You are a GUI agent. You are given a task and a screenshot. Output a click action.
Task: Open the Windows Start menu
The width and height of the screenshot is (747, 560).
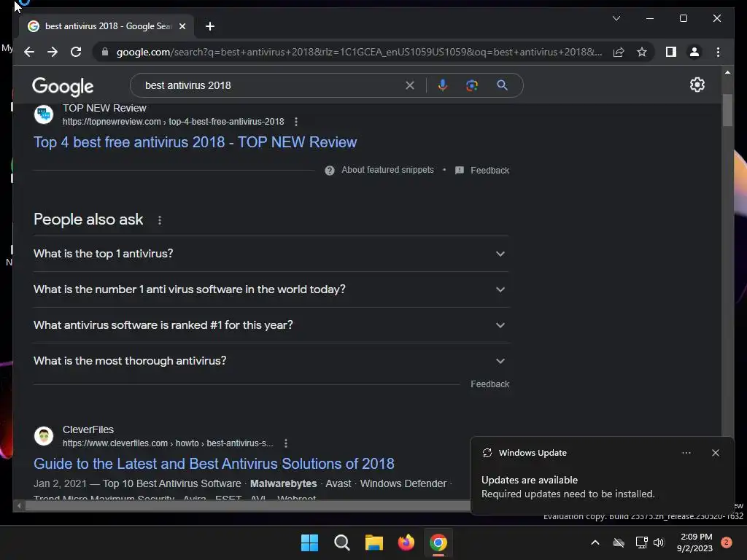click(309, 542)
